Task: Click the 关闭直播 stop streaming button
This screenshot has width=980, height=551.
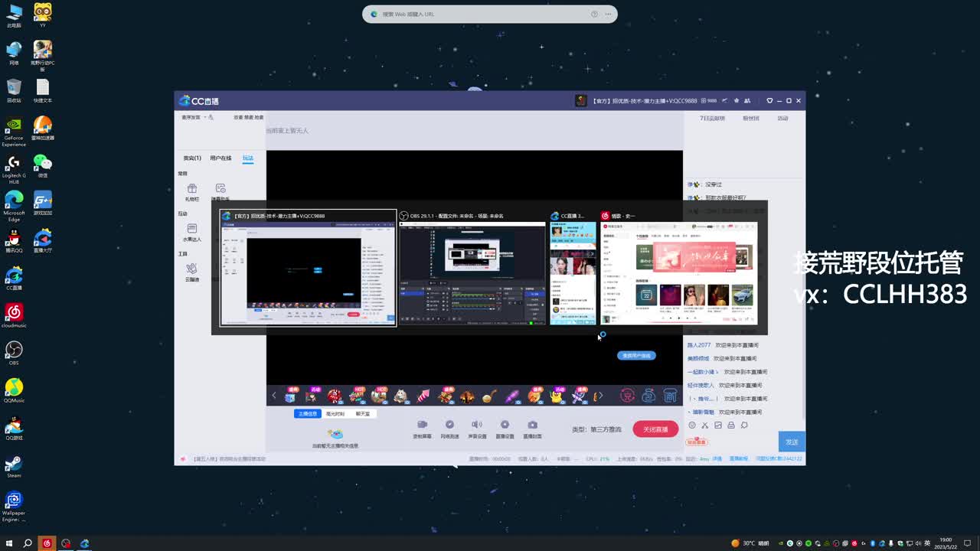Action: (655, 429)
